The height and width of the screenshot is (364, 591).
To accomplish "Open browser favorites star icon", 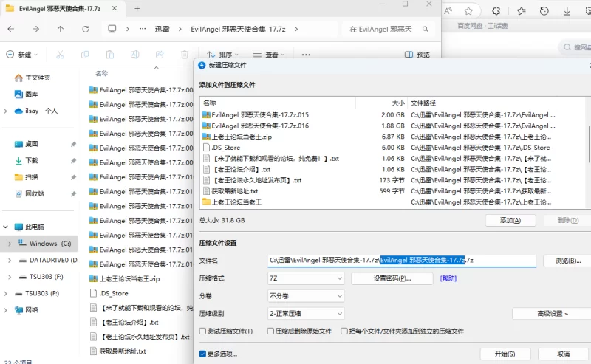I will (x=468, y=11).
